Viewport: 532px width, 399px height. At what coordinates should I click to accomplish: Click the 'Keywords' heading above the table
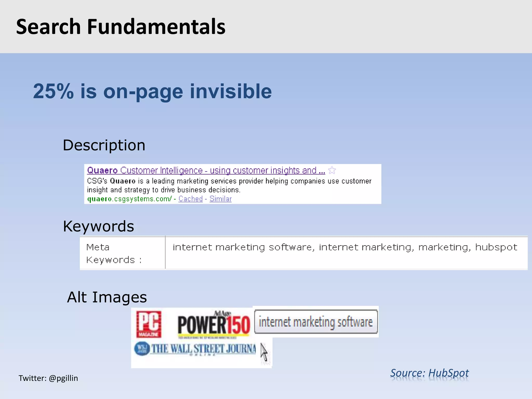98,226
